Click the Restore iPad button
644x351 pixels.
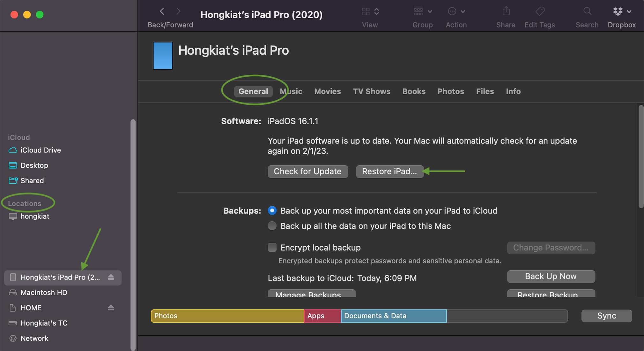pos(389,171)
